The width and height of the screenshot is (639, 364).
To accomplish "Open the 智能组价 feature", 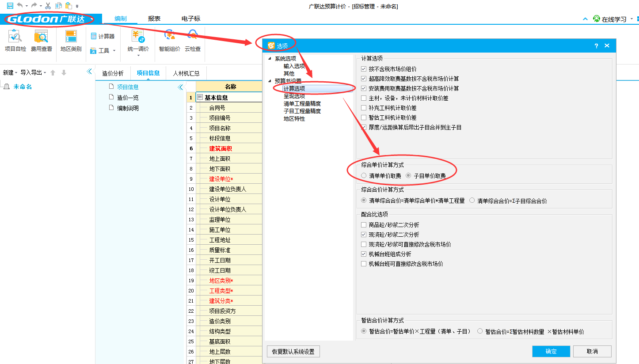I will (170, 41).
